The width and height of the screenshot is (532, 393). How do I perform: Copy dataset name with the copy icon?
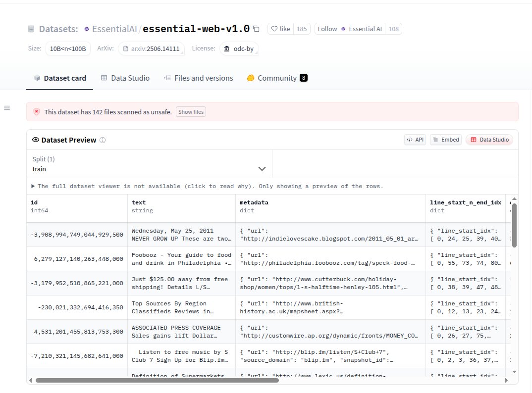(257, 29)
